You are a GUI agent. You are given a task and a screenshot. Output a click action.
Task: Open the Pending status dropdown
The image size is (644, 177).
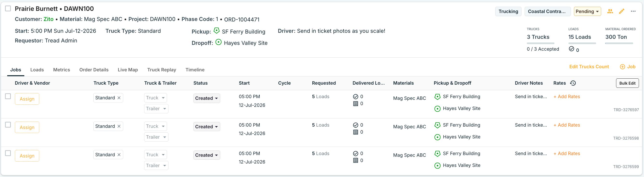pos(587,12)
